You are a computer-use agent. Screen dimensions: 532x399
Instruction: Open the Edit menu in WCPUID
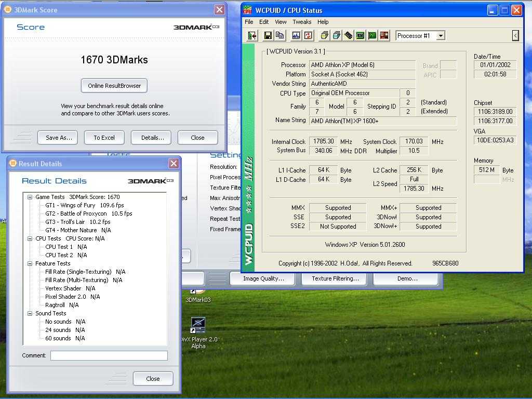coord(264,22)
